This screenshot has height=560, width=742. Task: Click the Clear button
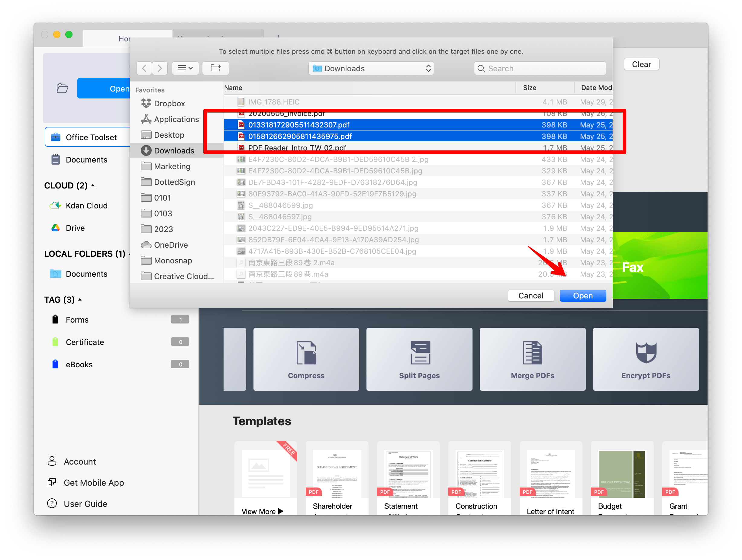click(641, 64)
